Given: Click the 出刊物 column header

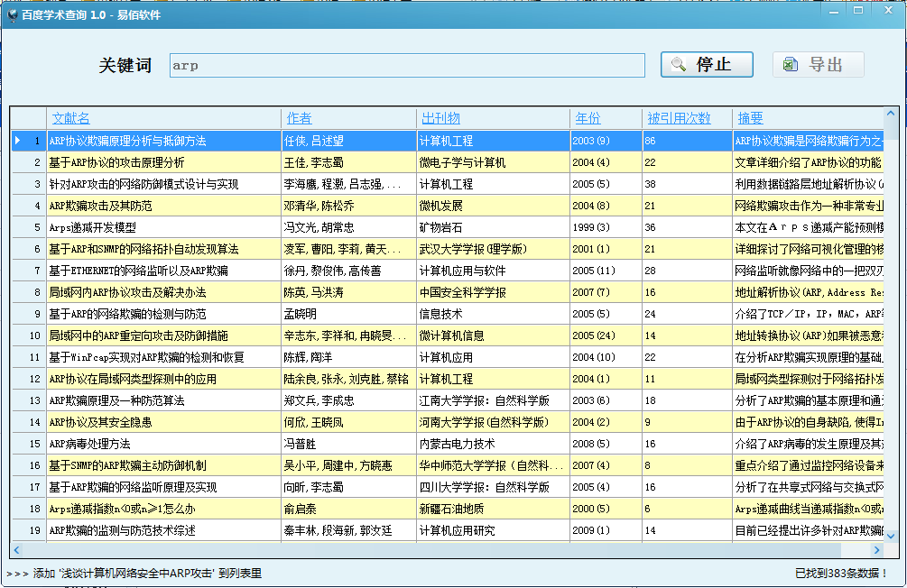Looking at the screenshot, I should click(x=440, y=118).
